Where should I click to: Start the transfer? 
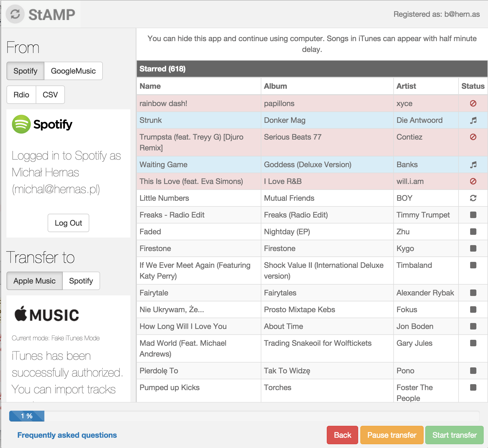(x=454, y=435)
